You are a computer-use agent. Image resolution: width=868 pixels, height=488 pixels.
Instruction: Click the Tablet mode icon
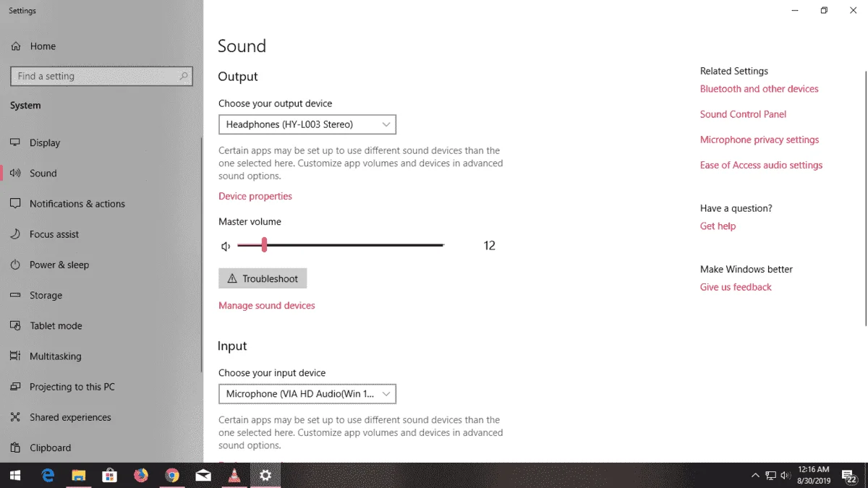(15, 326)
